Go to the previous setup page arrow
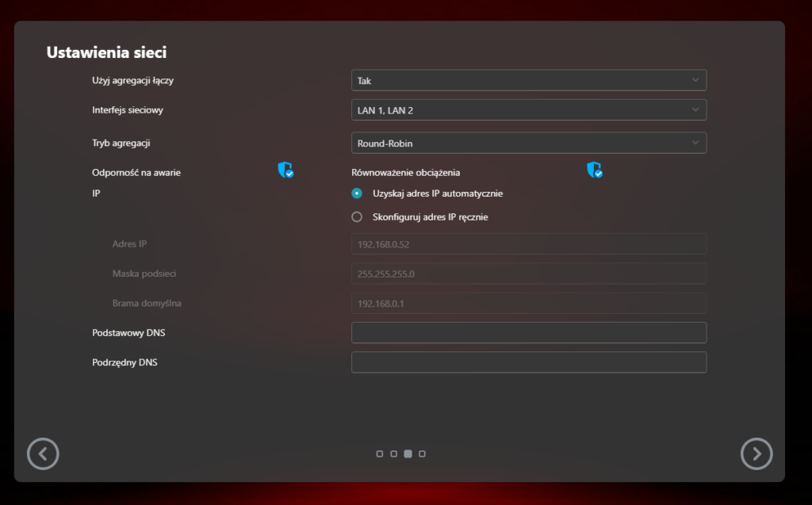 (43, 453)
